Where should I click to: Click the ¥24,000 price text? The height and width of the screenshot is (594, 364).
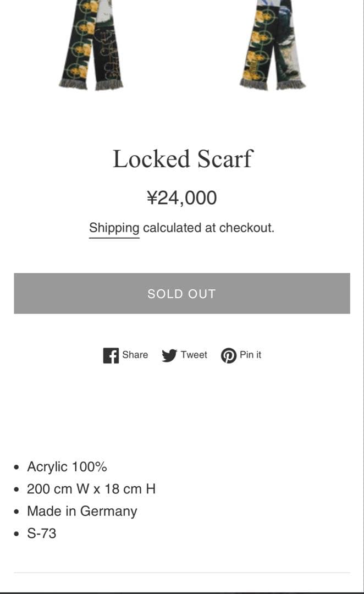182,197
